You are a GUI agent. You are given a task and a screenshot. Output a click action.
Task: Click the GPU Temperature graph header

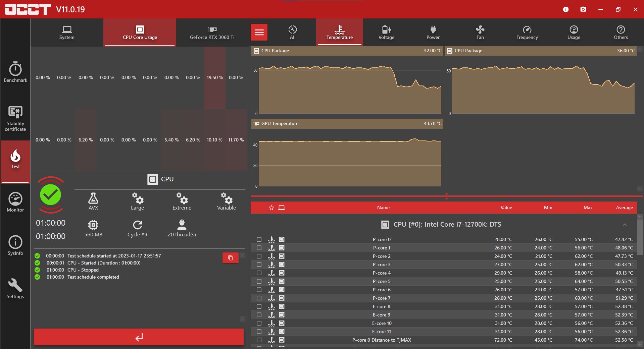pos(347,123)
